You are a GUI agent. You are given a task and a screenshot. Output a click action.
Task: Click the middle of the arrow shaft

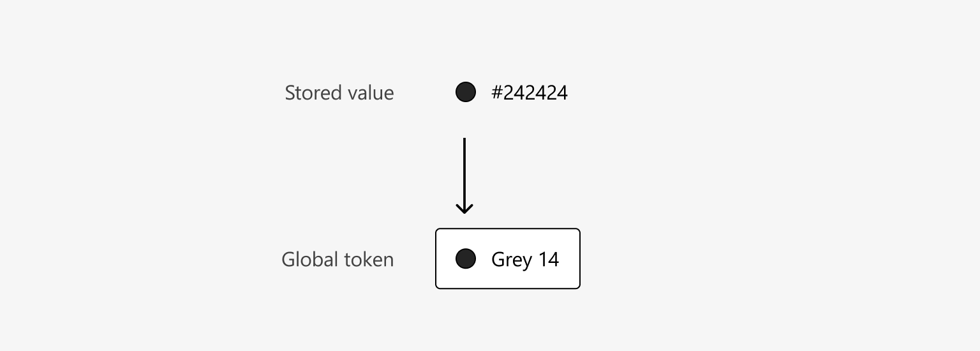(x=464, y=174)
